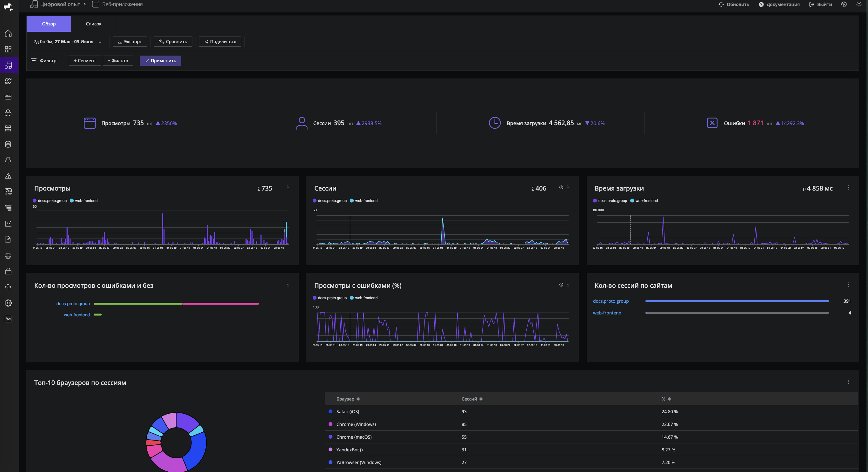The image size is (868, 472).
Task: Open the dashboards grid icon in sidebar
Action: [8, 49]
